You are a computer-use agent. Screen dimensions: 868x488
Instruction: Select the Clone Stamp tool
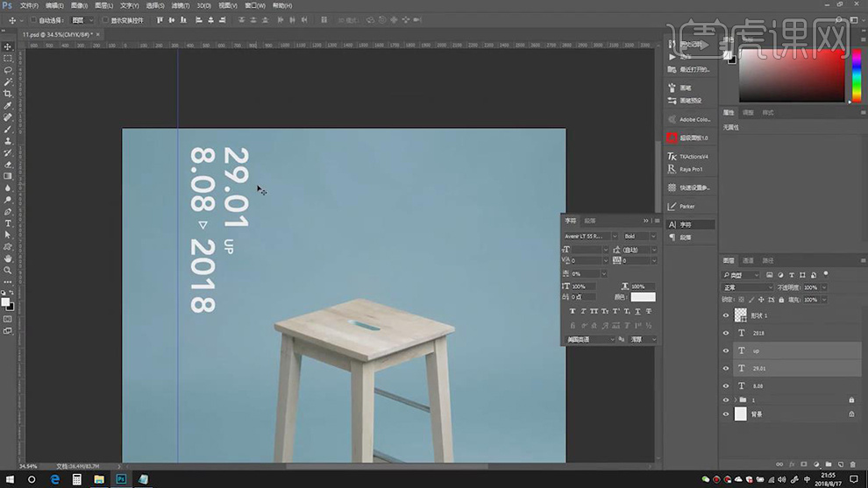click(8, 140)
